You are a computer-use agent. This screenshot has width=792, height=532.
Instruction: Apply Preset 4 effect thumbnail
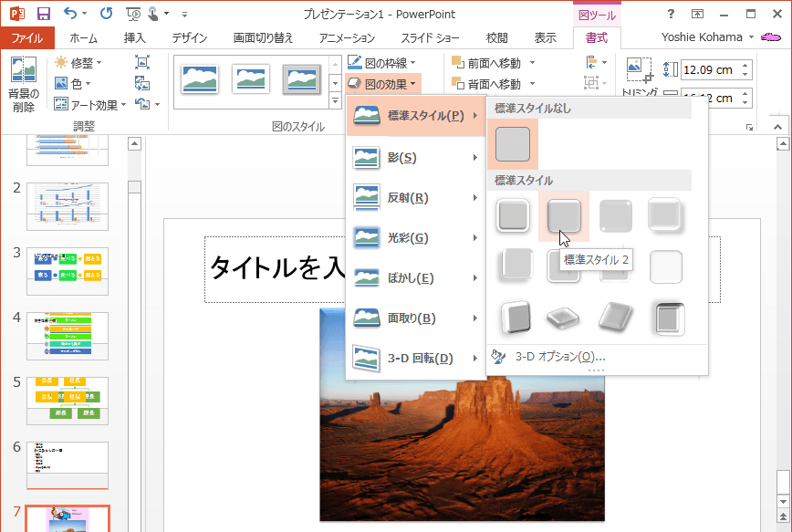click(x=666, y=215)
